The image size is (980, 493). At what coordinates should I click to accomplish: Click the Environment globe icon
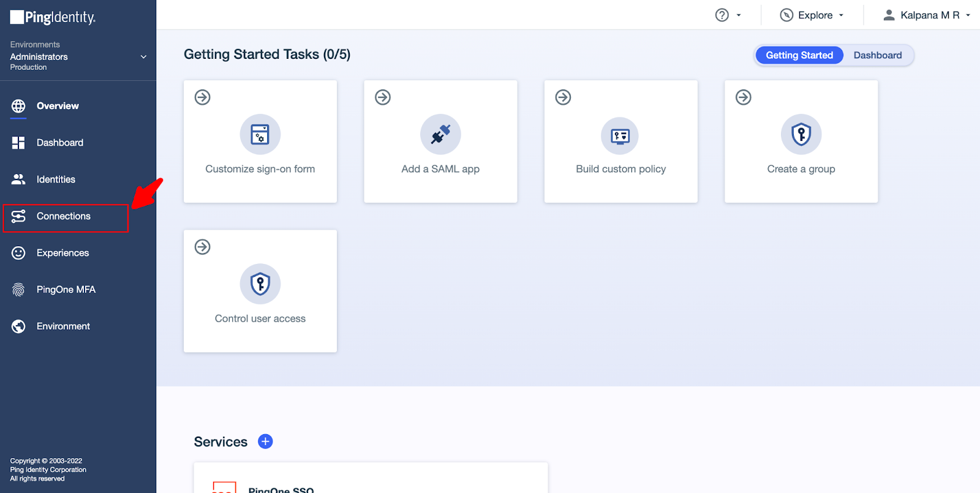click(x=18, y=326)
